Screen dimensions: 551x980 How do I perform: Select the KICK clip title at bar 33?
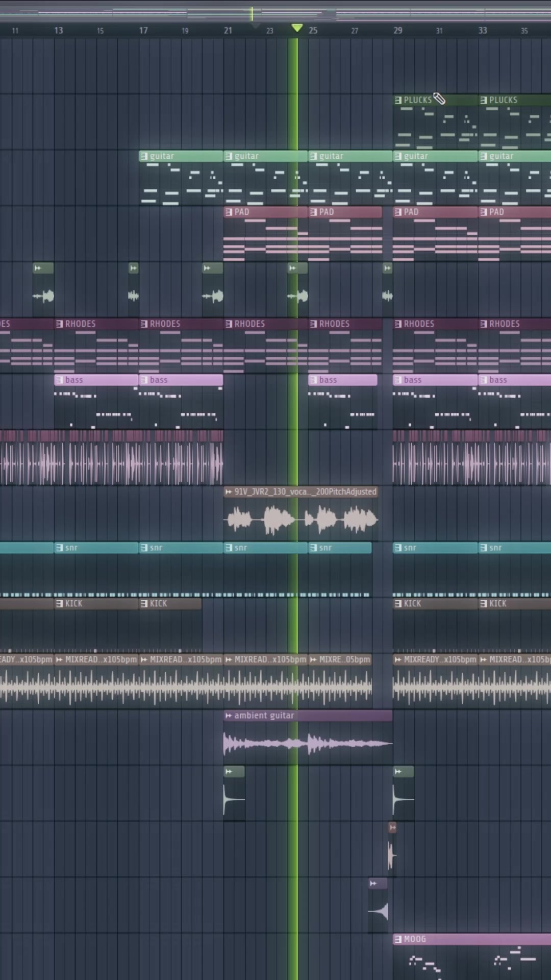[497, 603]
